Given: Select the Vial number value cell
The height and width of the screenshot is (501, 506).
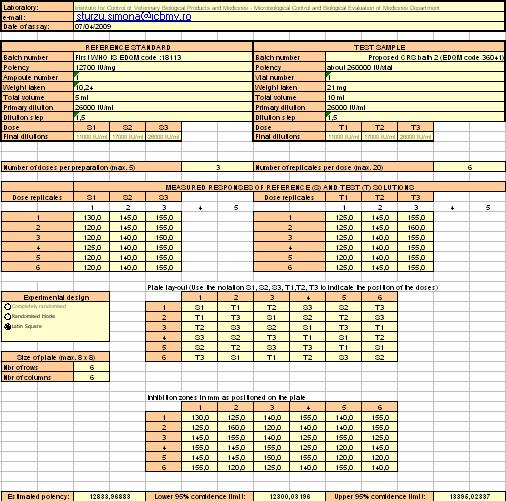Looking at the screenshot, I should (415, 77).
